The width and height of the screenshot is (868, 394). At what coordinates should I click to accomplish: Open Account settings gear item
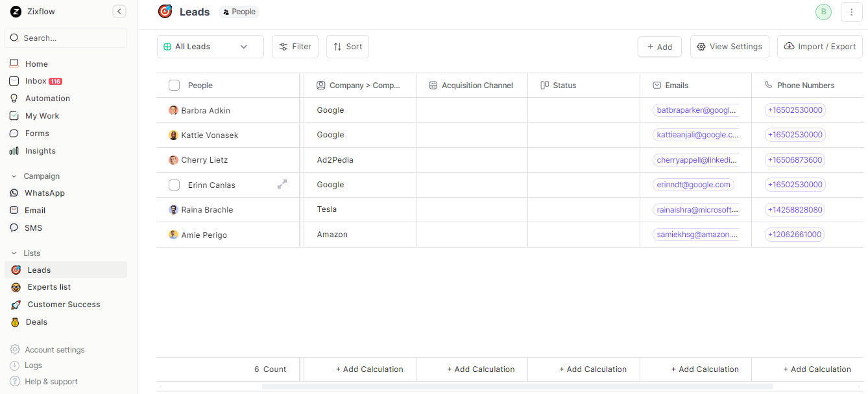click(x=54, y=350)
